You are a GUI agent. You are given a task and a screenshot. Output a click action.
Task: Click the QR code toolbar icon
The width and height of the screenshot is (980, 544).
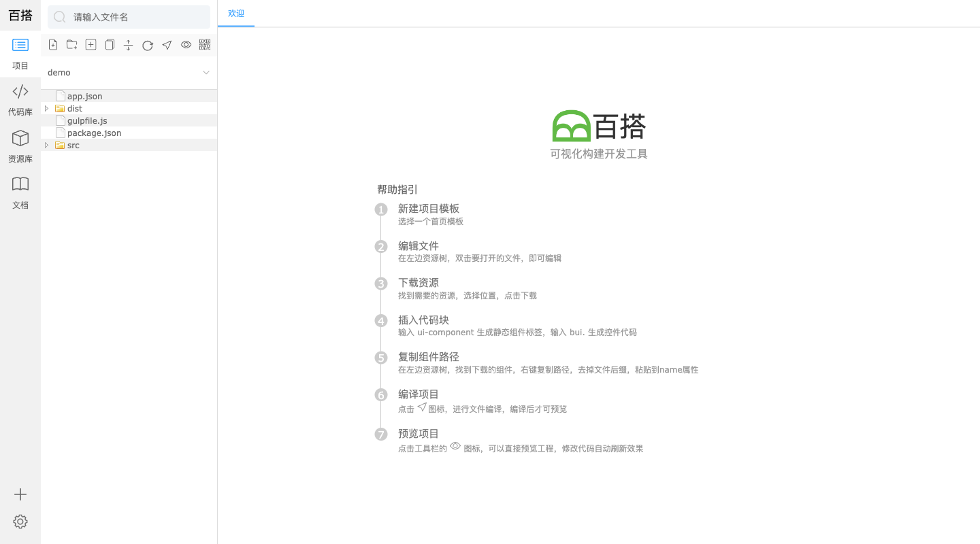click(x=205, y=45)
